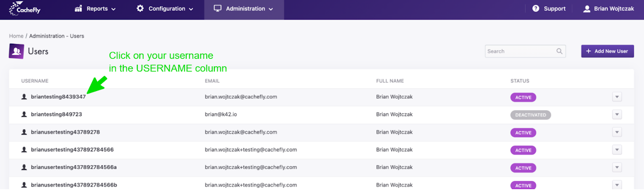This screenshot has height=190, width=644.
Task: Click Administration - Users breadcrumb text
Action: [x=56, y=36]
